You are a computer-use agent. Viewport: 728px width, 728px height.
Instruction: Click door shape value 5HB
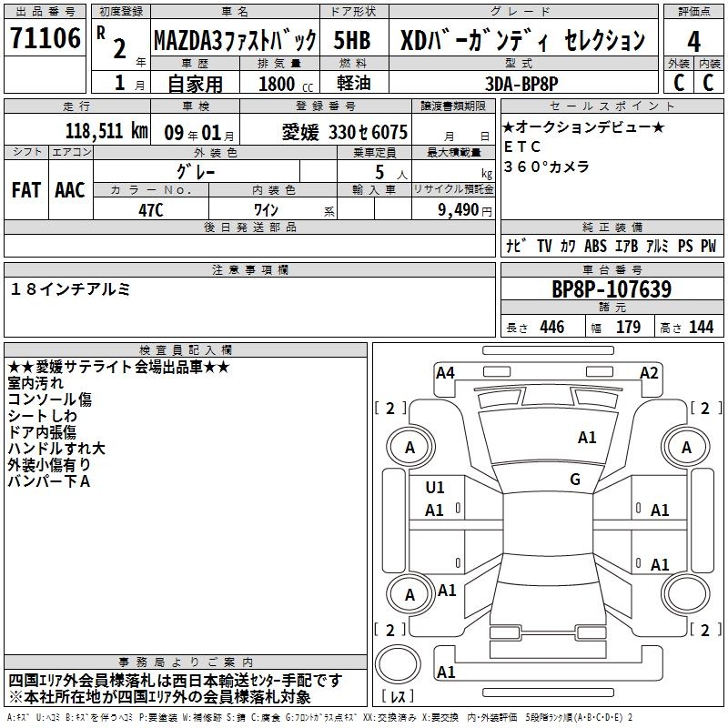click(x=352, y=40)
